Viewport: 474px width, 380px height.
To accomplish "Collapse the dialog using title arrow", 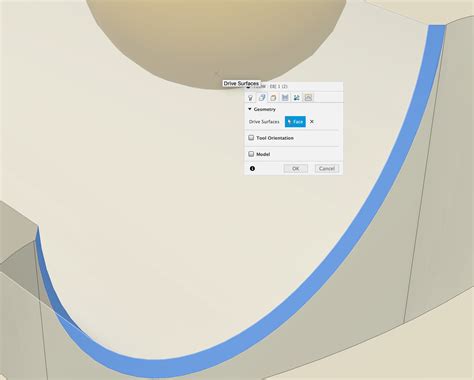I will click(248, 87).
